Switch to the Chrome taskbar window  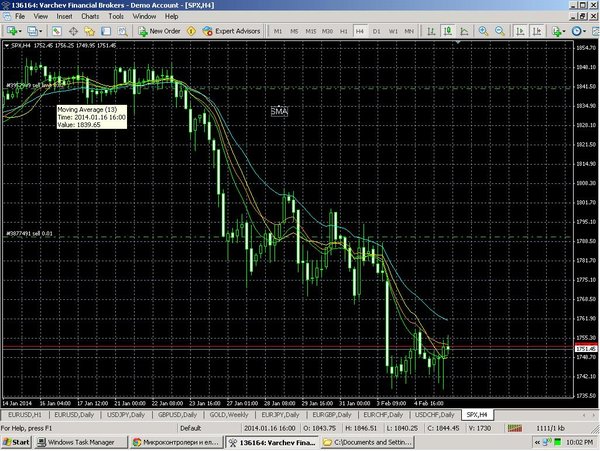pos(176,442)
